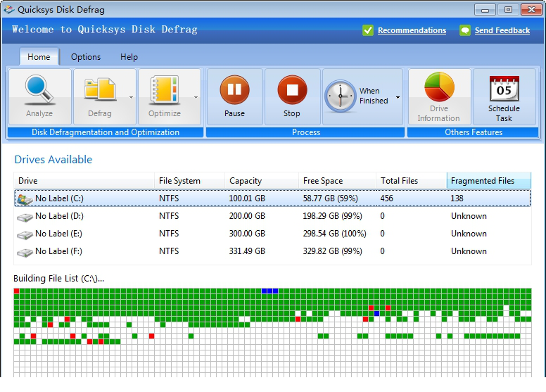Select the No Label (D:) drive row
The height and width of the screenshot is (392, 546).
coord(273,216)
